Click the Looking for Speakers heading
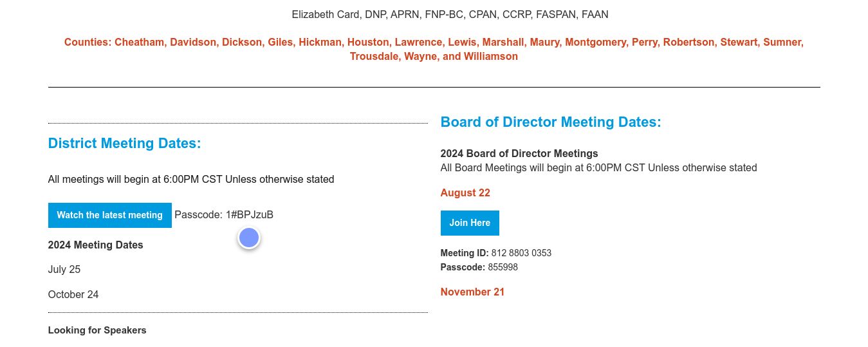 coord(97,330)
